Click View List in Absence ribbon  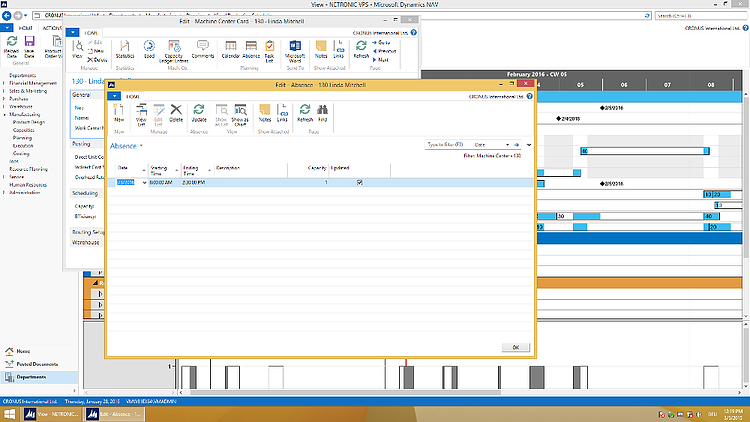pyautogui.click(x=141, y=115)
